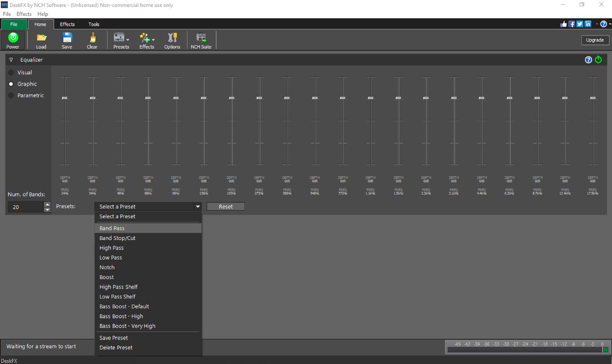Collapse the Equalizer panel with its triangle

point(11,60)
